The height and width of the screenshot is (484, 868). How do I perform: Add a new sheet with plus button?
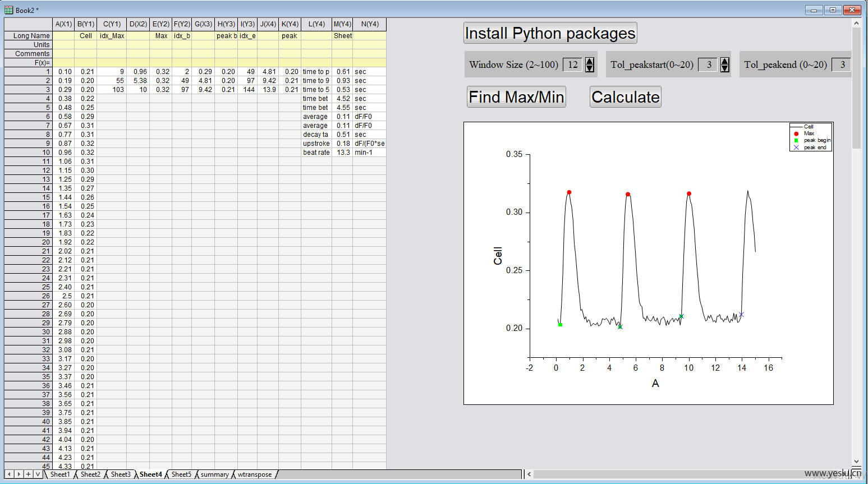[28, 474]
